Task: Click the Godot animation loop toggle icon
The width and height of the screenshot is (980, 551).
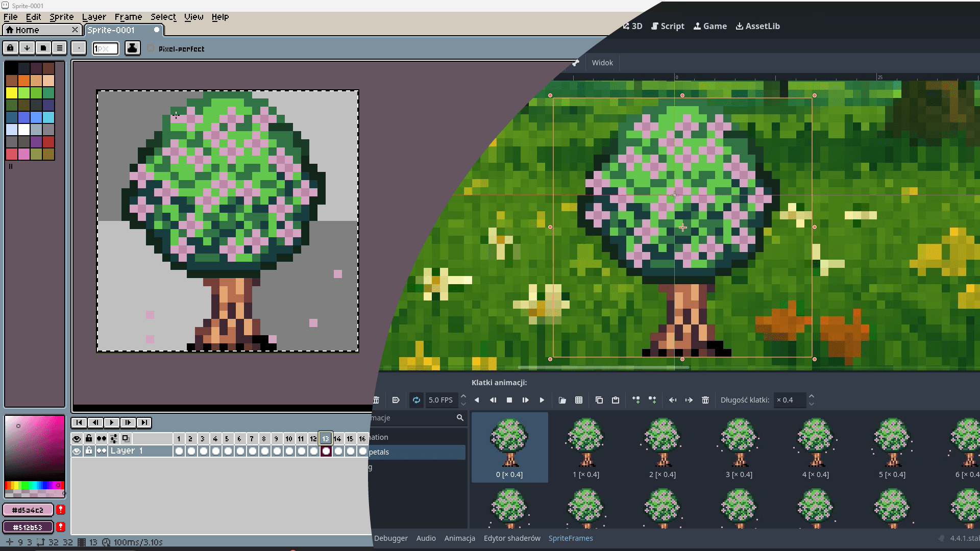Action: tap(416, 400)
